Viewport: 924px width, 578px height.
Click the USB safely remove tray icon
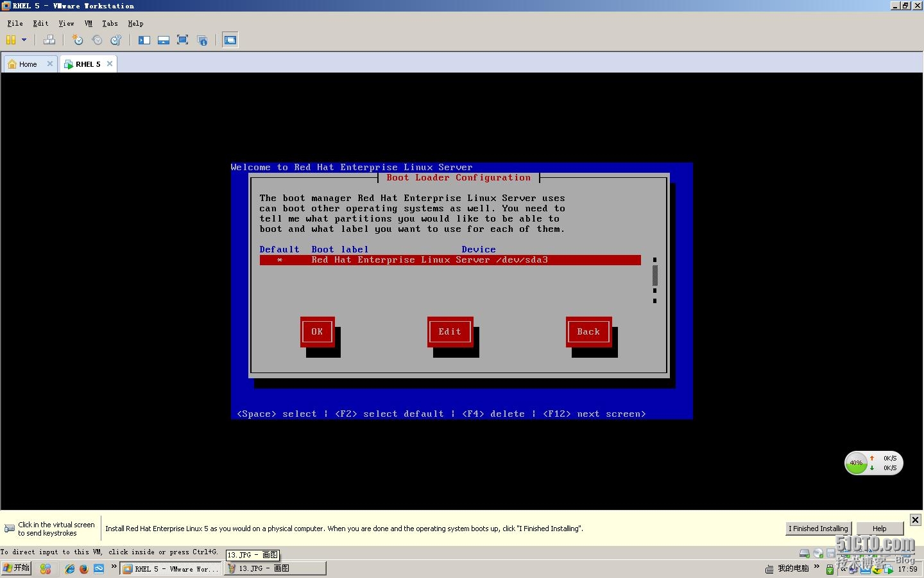(830, 569)
